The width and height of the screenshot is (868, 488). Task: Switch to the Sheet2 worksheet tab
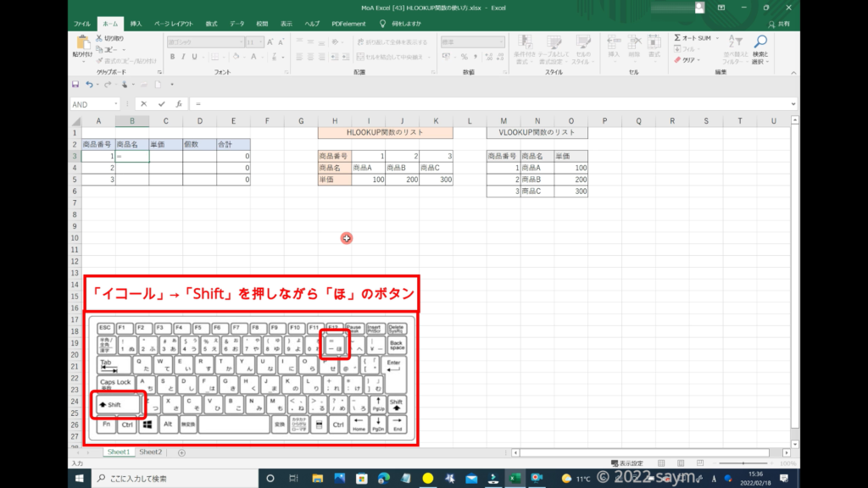tap(150, 452)
